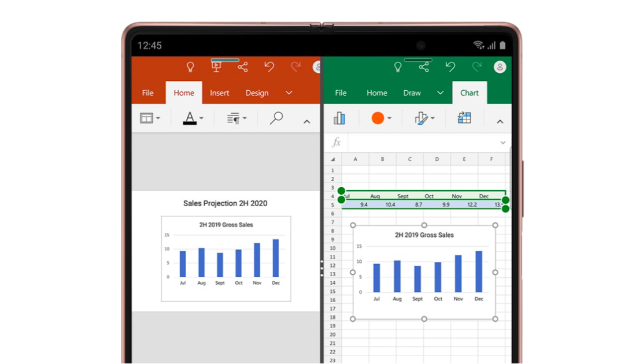
Task: Open the chart styles brush dropdown
Action: [424, 118]
